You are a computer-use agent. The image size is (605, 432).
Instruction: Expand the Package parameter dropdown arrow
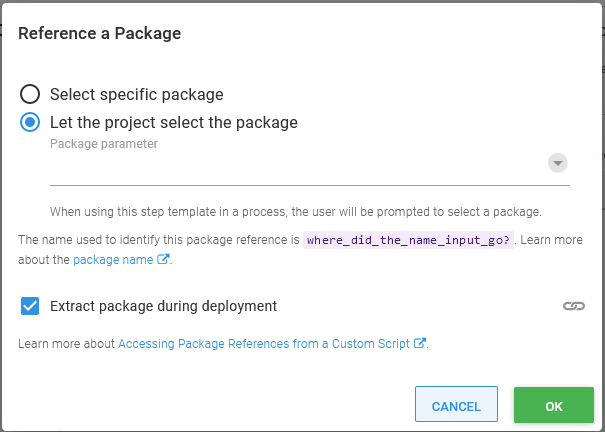558,163
